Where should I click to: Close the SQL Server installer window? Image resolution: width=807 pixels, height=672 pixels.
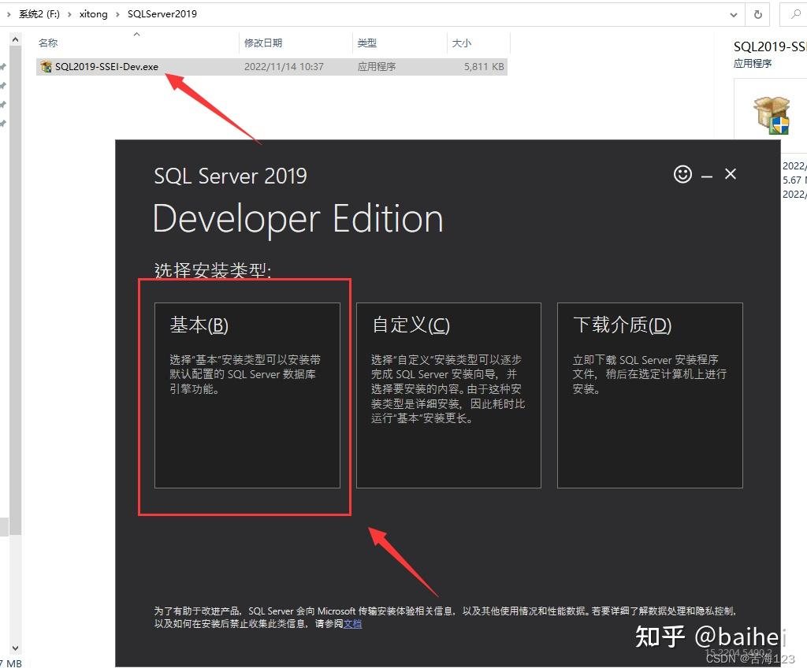pyautogui.click(x=731, y=174)
